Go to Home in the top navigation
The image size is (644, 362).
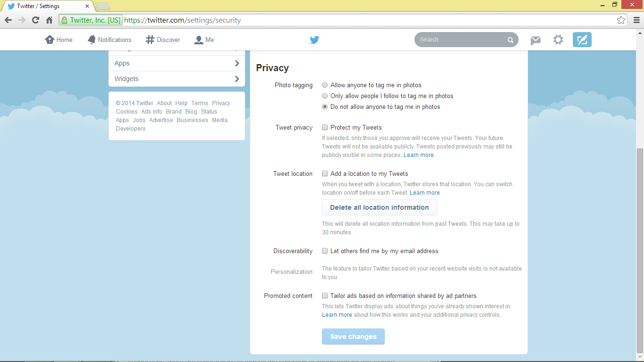point(58,40)
